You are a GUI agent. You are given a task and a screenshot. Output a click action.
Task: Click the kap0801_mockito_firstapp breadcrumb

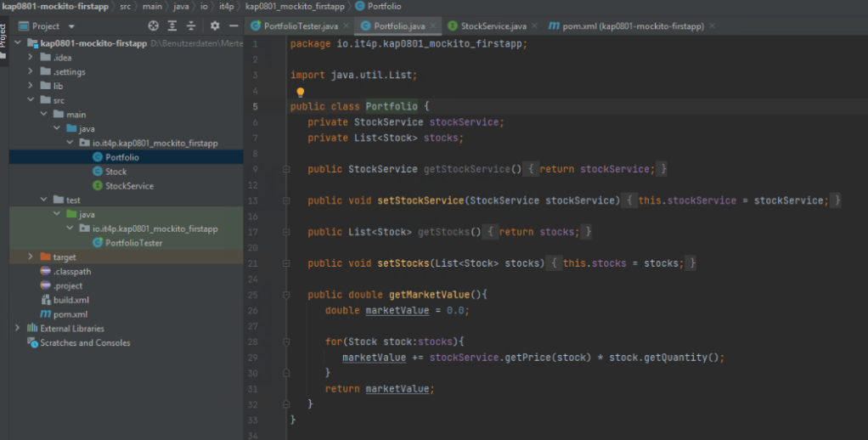coord(296,6)
